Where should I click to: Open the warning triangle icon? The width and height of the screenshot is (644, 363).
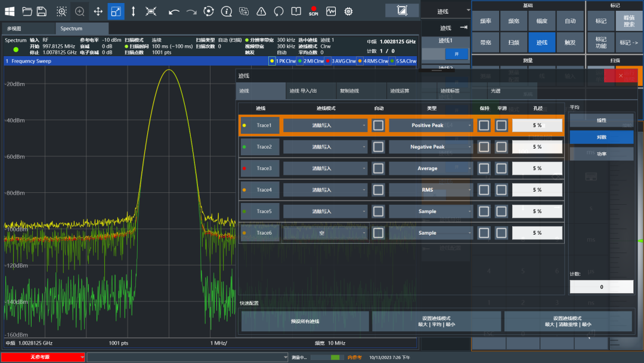click(261, 11)
